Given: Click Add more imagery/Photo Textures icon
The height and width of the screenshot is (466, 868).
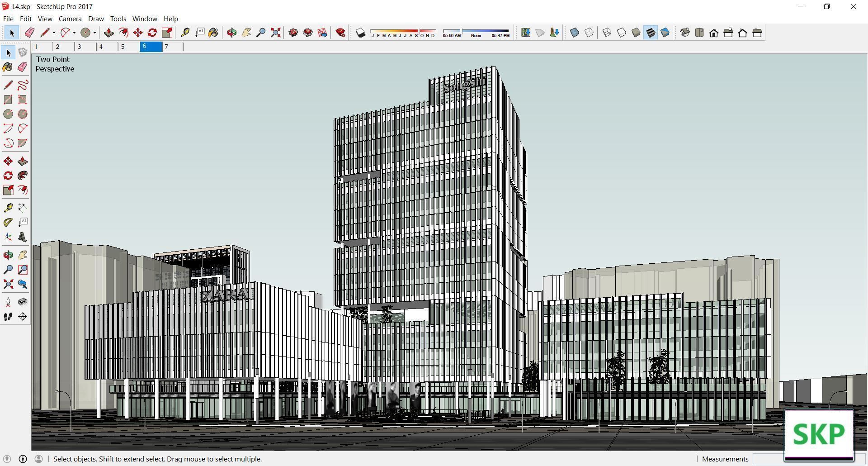Looking at the screenshot, I should [554, 33].
